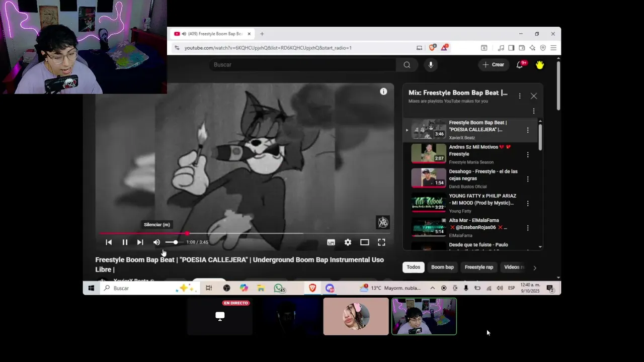The height and width of the screenshot is (362, 644).
Task: Switch to theater mode
Action: (x=365, y=242)
